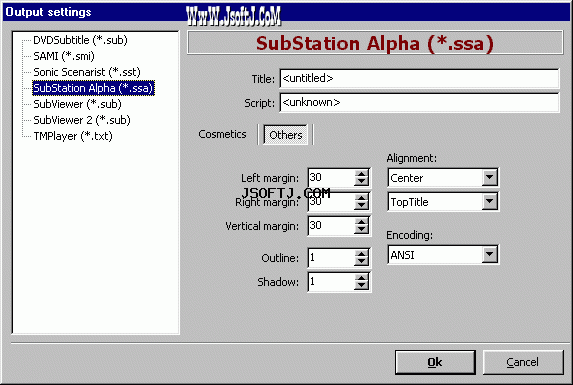Select DVDSubtitle (*.sub) format

point(80,40)
